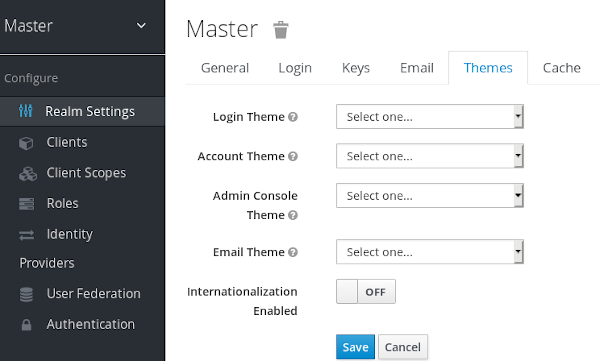Click the User Federation database icon
This screenshot has width=600, height=361.
[x=26, y=294]
